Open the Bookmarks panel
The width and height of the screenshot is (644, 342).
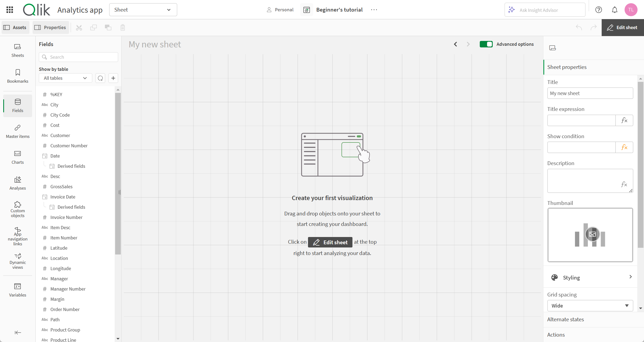coord(17,76)
